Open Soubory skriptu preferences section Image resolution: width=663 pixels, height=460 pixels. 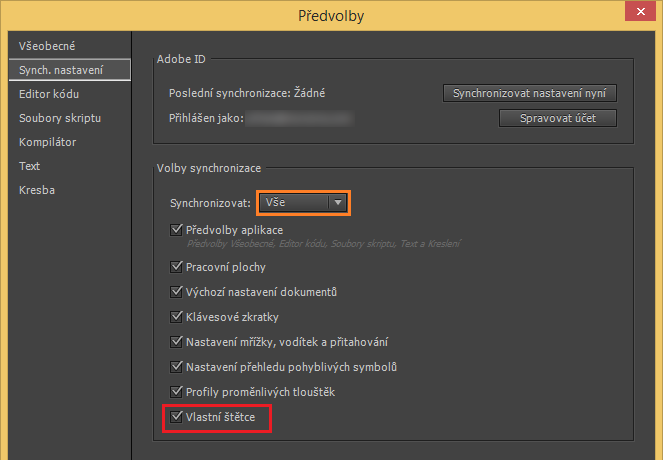tap(60, 118)
